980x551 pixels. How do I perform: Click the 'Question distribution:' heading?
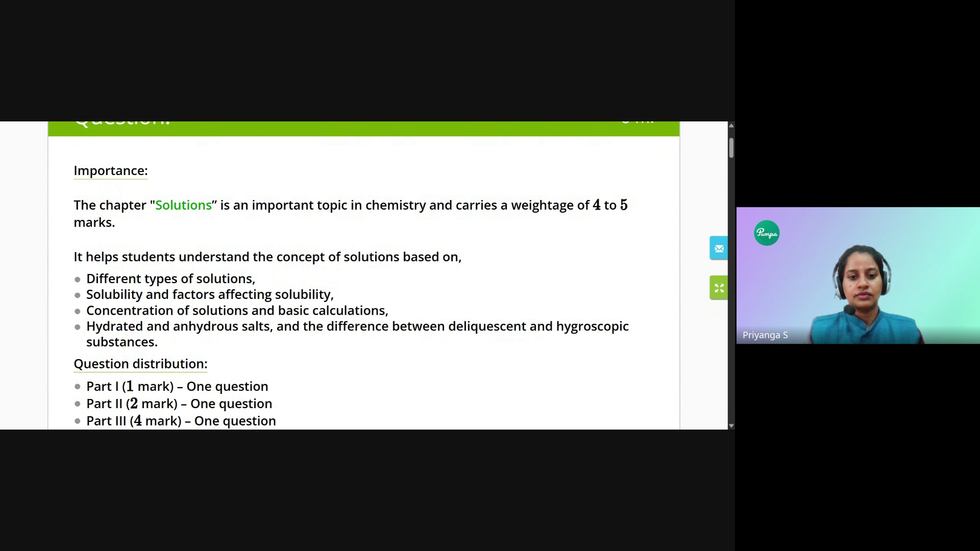(140, 364)
